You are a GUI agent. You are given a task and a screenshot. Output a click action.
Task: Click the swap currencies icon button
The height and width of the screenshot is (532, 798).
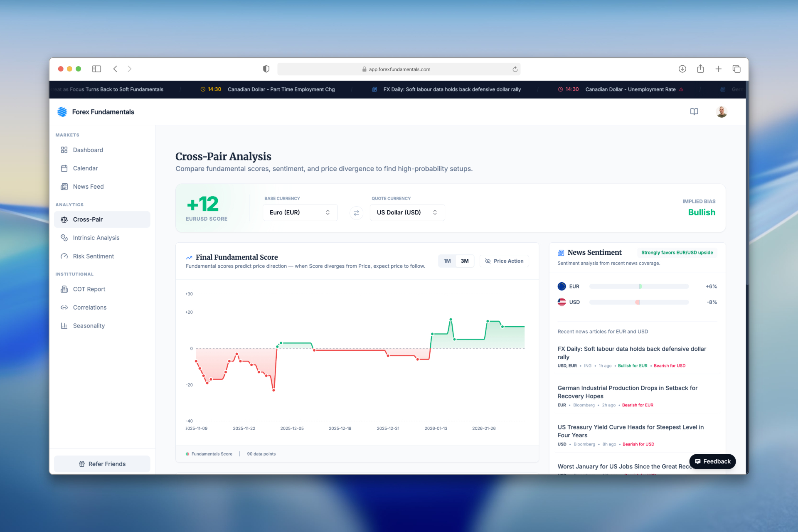point(356,213)
